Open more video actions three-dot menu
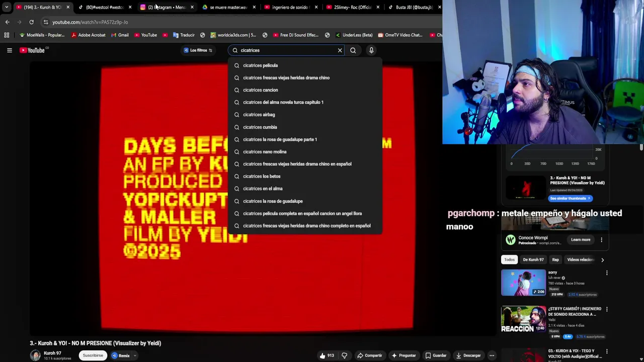The image size is (644, 362). 492,355
